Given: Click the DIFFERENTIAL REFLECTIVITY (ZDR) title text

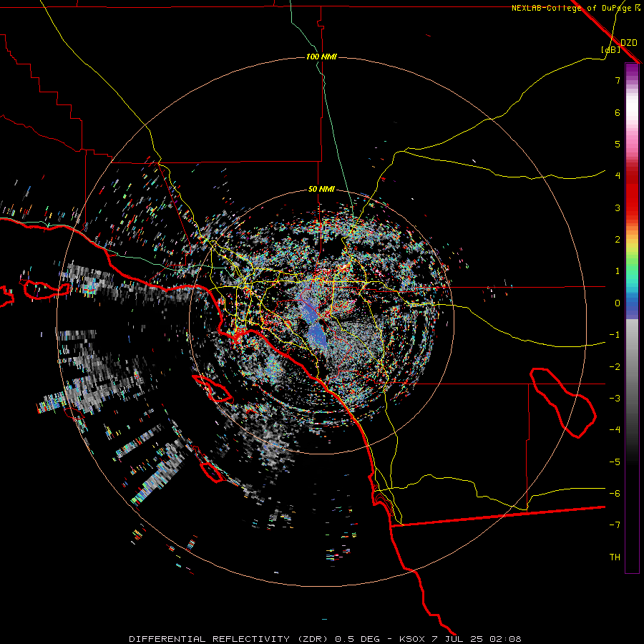Looking at the screenshot, I should (x=228, y=639).
